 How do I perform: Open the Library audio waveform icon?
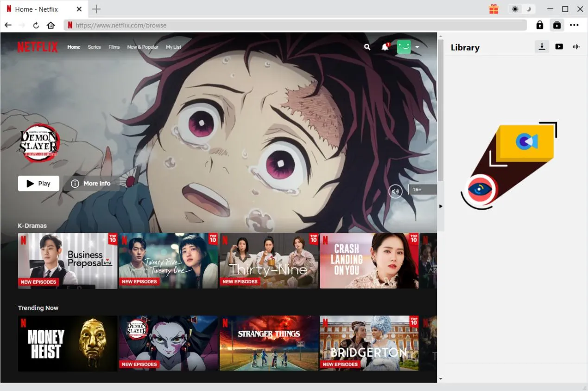[576, 46]
